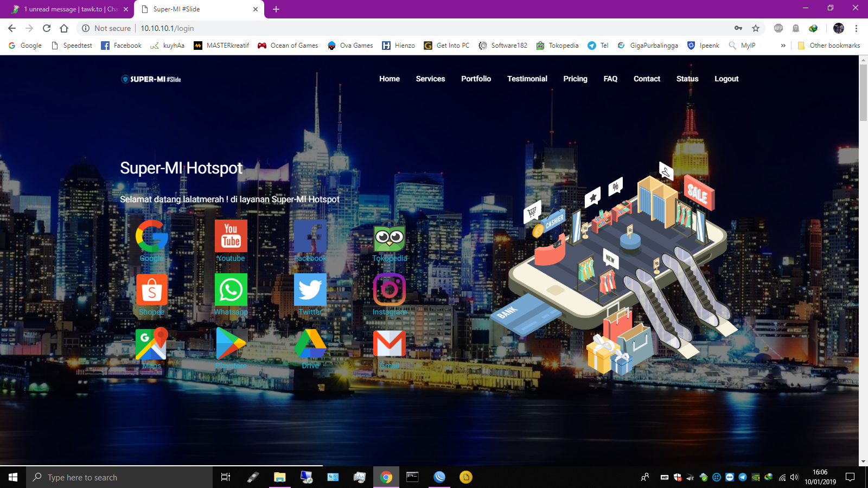Image resolution: width=868 pixels, height=488 pixels.
Task: Go to the FAQ menu item
Action: pos(610,79)
